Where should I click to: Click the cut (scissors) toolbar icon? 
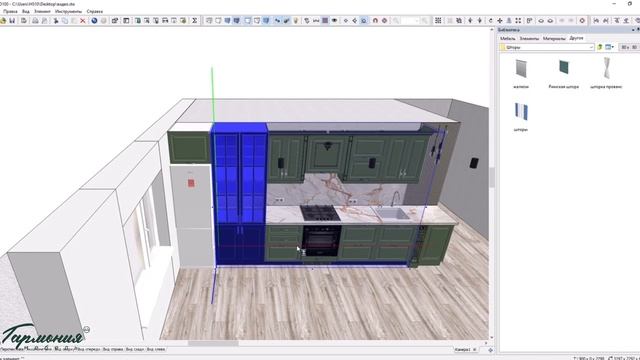tap(56, 20)
